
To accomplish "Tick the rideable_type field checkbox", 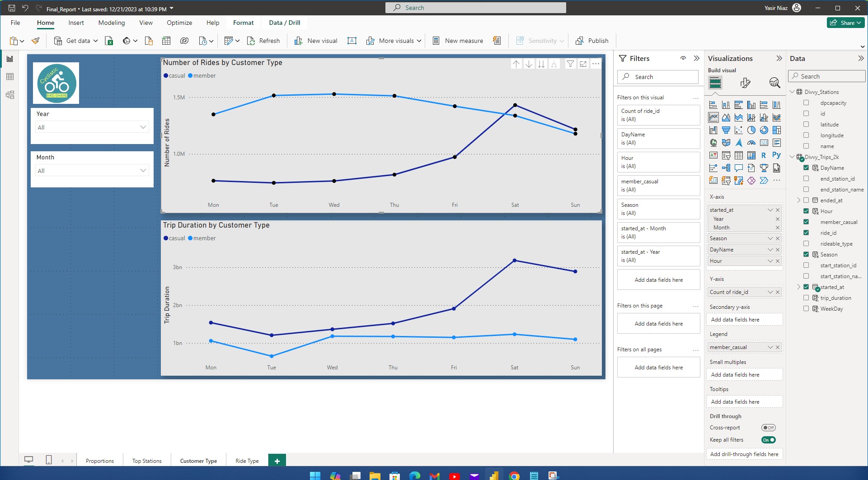I will pos(806,244).
